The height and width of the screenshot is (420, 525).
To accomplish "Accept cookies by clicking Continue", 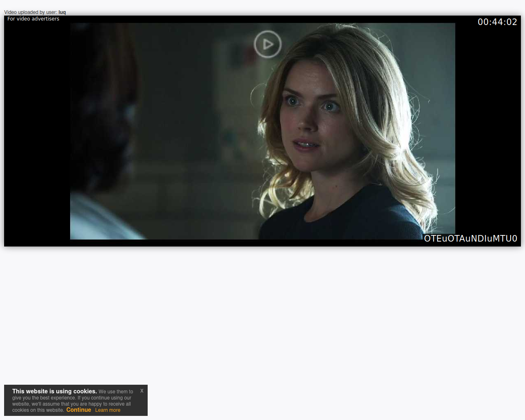I will [79, 410].
